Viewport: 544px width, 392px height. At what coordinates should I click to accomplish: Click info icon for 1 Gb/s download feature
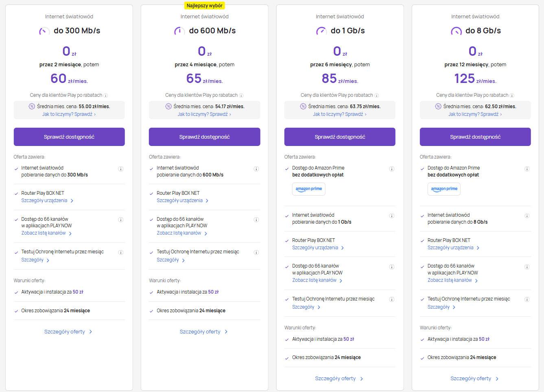click(391, 216)
